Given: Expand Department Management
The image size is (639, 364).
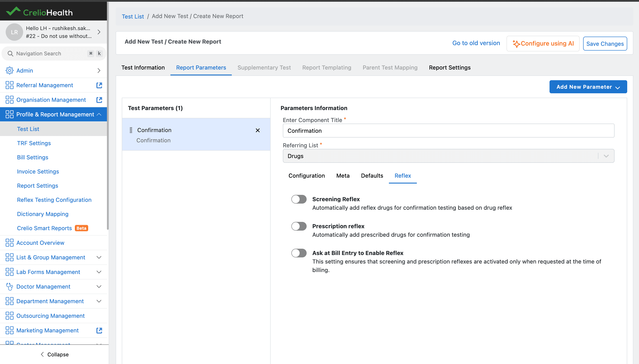Looking at the screenshot, I should tap(99, 301).
